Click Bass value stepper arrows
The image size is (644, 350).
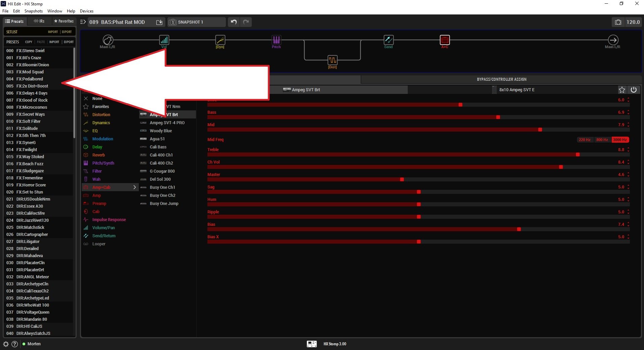pos(628,112)
